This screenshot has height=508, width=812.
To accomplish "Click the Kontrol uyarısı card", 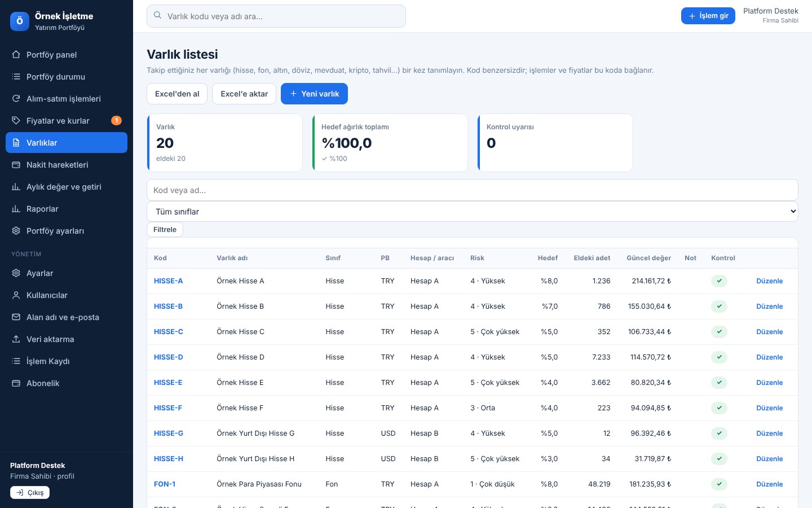I will pos(555,143).
